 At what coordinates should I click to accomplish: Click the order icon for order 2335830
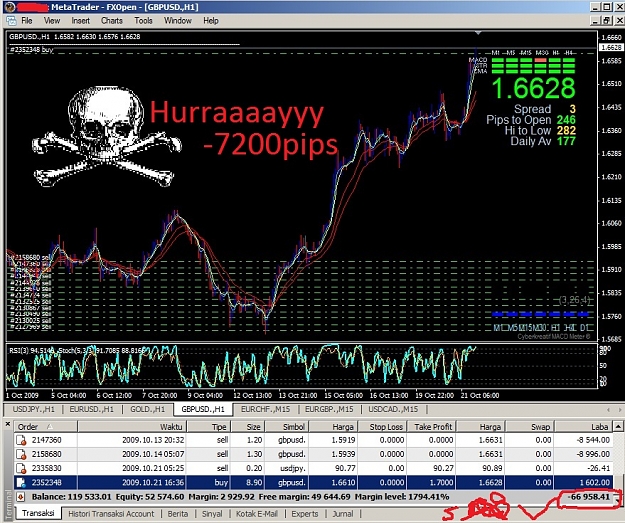click(x=21, y=468)
